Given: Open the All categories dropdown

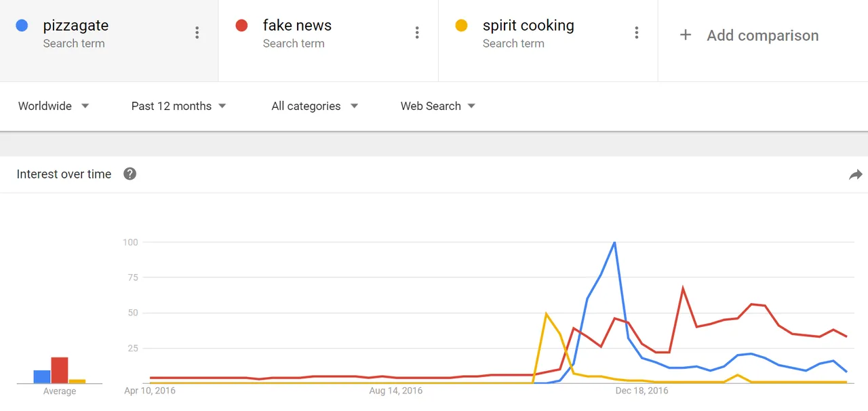Looking at the screenshot, I should click(x=315, y=106).
